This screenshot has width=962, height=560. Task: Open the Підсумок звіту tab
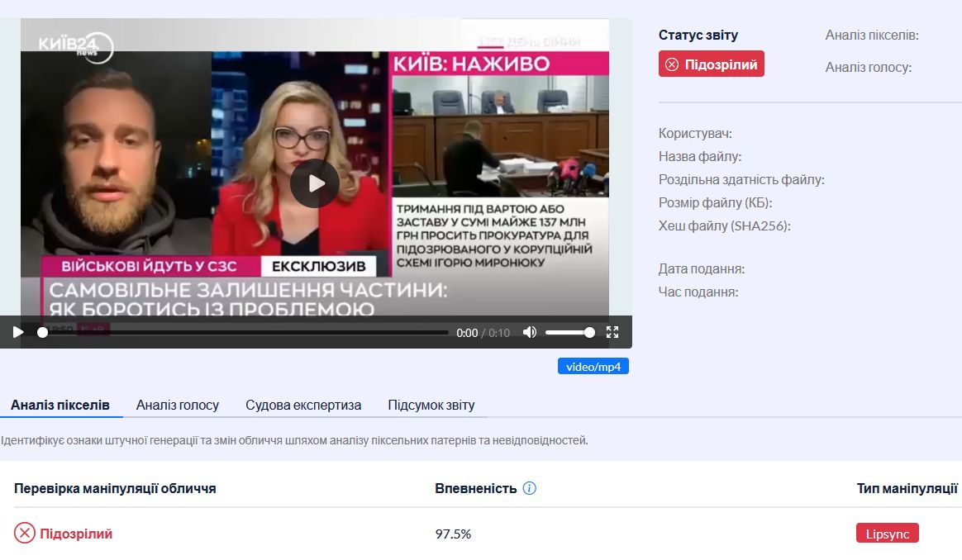pyautogui.click(x=431, y=405)
